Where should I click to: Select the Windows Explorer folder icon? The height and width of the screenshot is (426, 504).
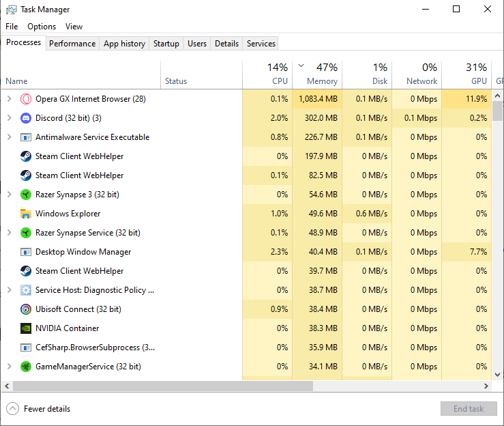pyautogui.click(x=26, y=214)
